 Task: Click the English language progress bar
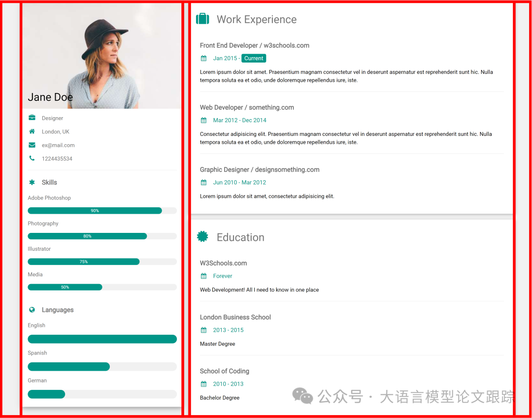point(102,339)
